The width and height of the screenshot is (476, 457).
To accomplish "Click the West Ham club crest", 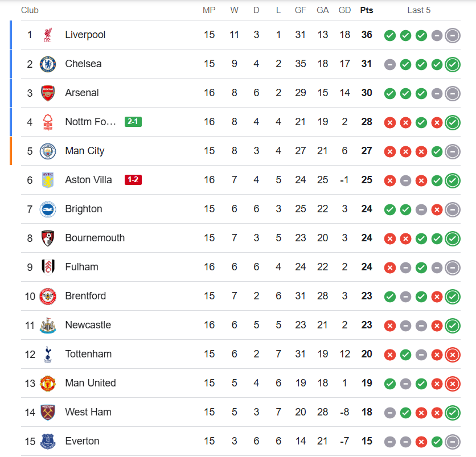I will click(x=48, y=412).
